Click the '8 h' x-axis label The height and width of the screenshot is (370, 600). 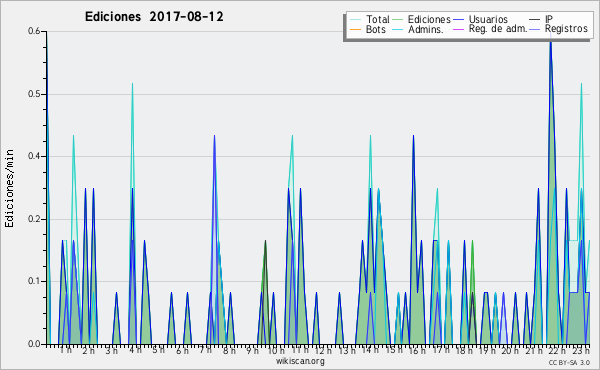(x=229, y=351)
